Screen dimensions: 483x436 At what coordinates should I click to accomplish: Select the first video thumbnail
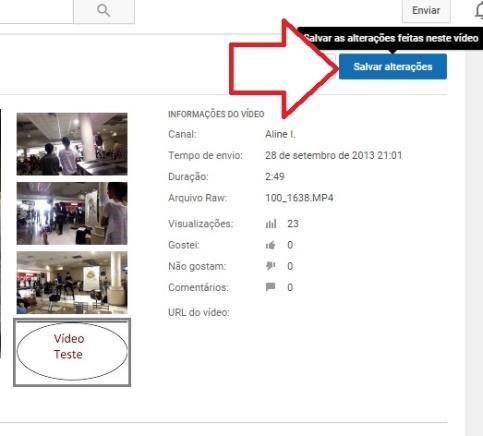tap(72, 144)
